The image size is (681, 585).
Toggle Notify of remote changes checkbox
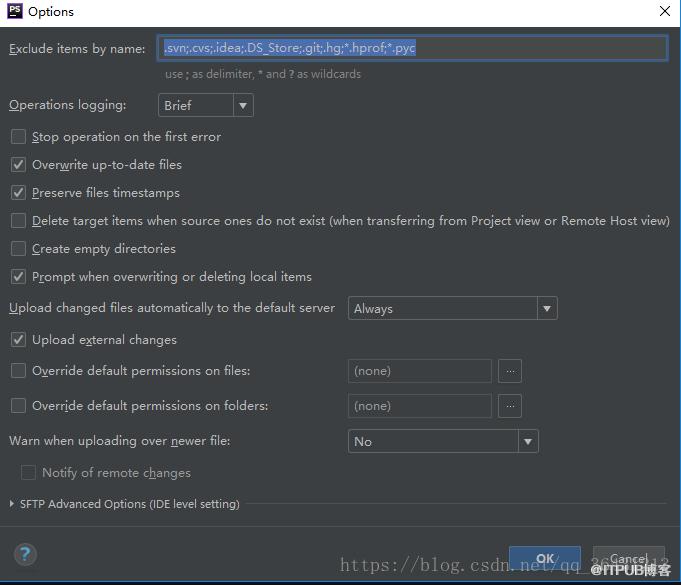(28, 473)
